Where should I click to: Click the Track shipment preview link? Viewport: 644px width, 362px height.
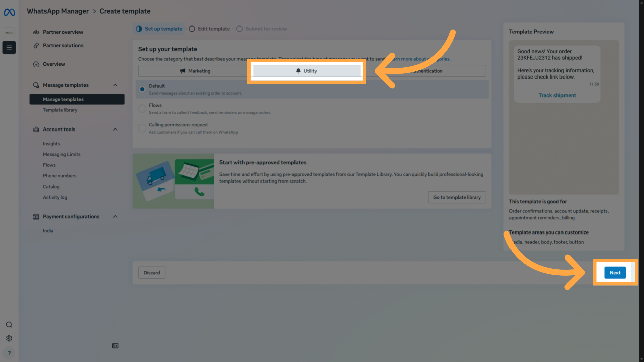pyautogui.click(x=557, y=95)
